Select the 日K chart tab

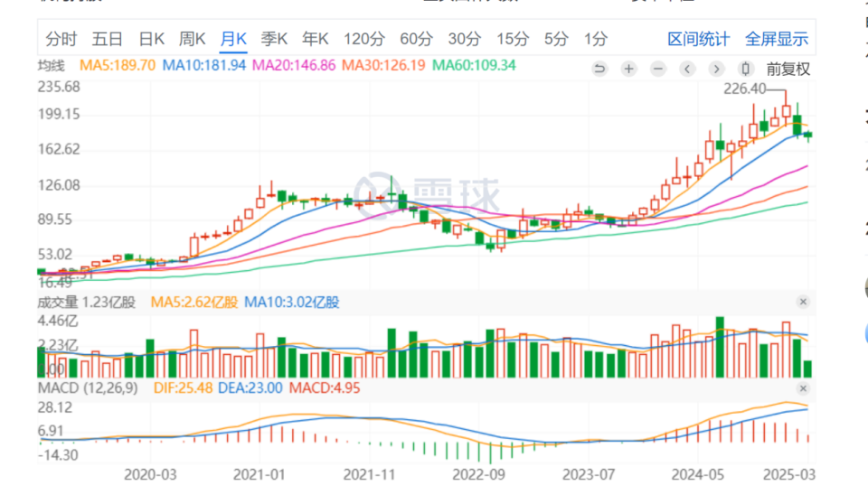click(151, 39)
